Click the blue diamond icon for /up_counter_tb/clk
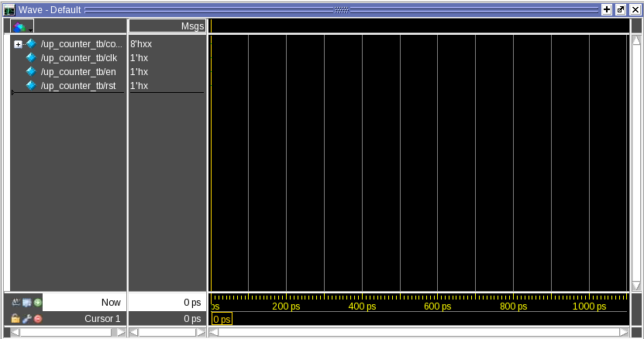 click(31, 57)
